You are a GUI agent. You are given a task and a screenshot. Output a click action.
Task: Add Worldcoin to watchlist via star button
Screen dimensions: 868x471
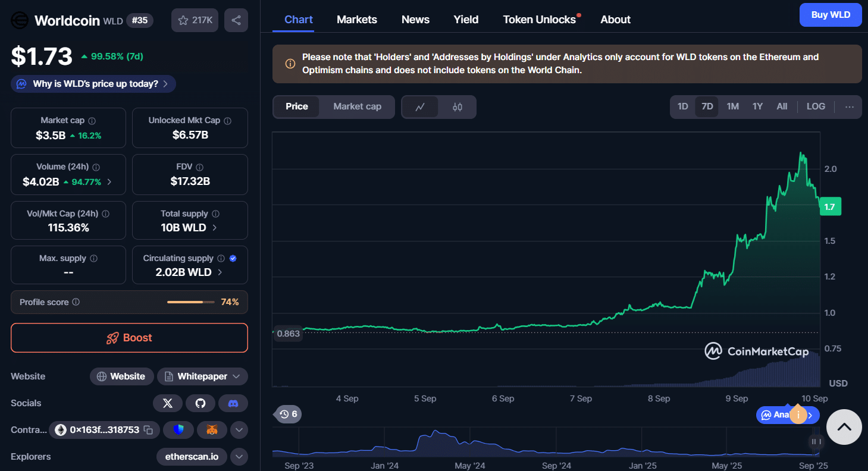point(195,20)
